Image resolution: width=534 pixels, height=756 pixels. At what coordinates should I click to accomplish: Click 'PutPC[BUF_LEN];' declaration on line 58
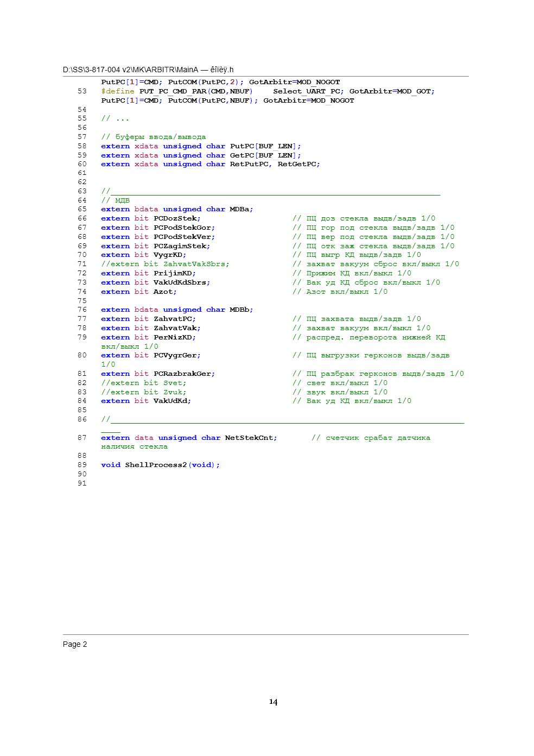point(265,146)
